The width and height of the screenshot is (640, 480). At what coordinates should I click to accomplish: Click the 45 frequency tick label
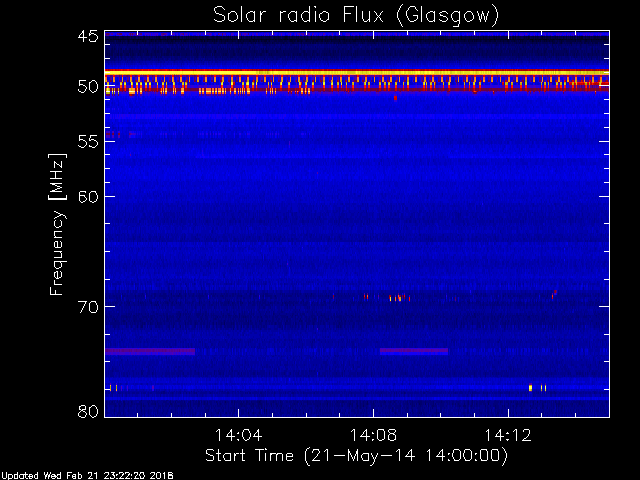tap(88, 36)
